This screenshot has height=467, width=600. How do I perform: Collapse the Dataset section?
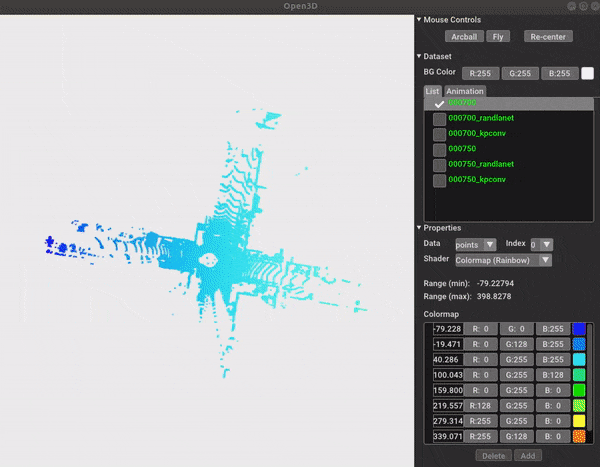pyautogui.click(x=419, y=56)
